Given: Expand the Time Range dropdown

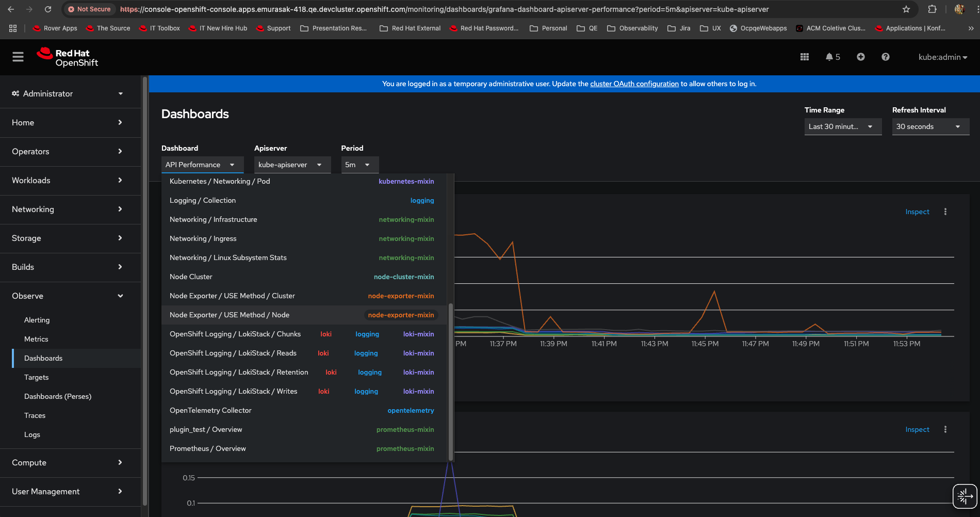Looking at the screenshot, I should [x=842, y=127].
